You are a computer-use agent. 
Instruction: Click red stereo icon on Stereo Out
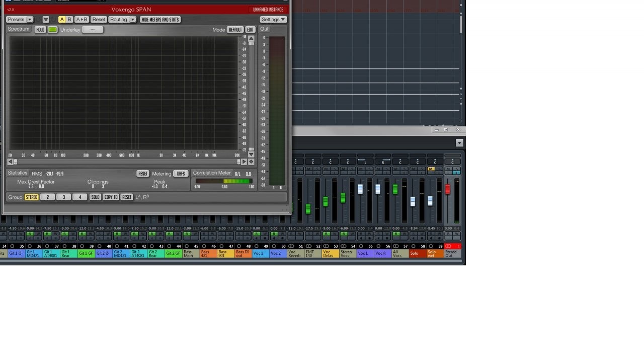(448, 246)
